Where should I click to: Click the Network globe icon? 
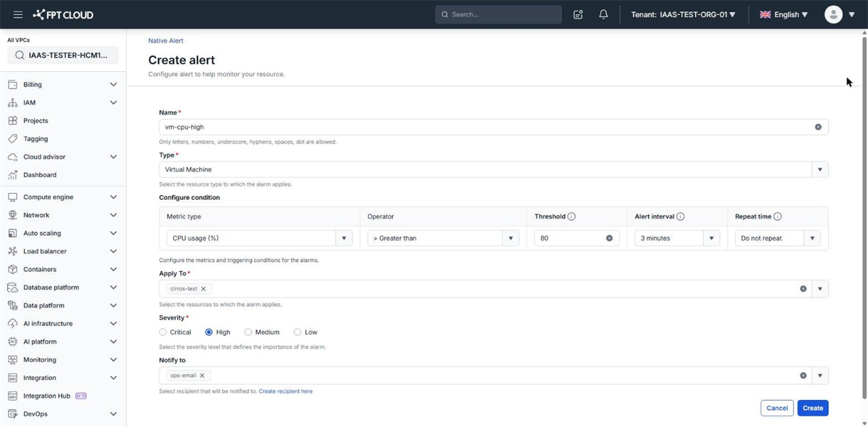[x=12, y=215]
